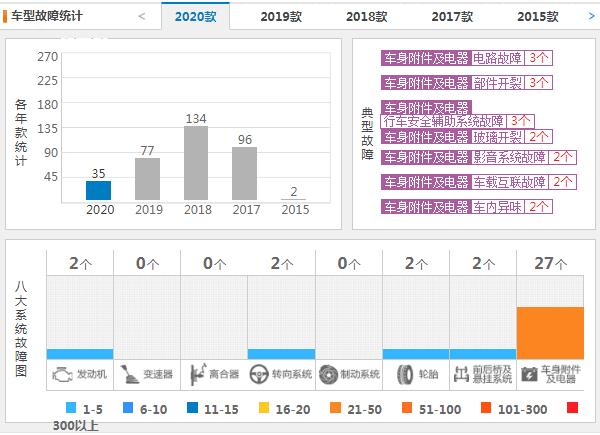Click the 0个 count above 制动系统
600x435 pixels.
(349, 263)
